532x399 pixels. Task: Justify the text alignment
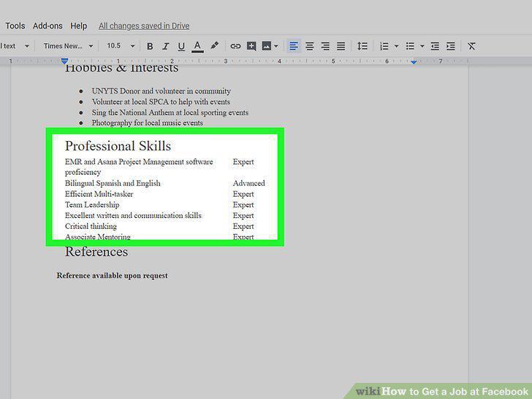click(x=341, y=46)
